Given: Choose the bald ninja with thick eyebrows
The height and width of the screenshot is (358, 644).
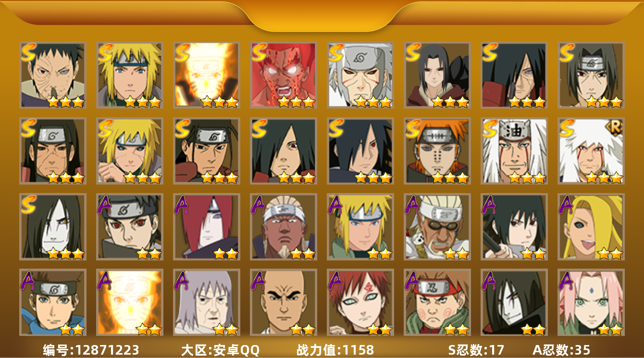Looking at the screenshot, I should coord(283,303).
